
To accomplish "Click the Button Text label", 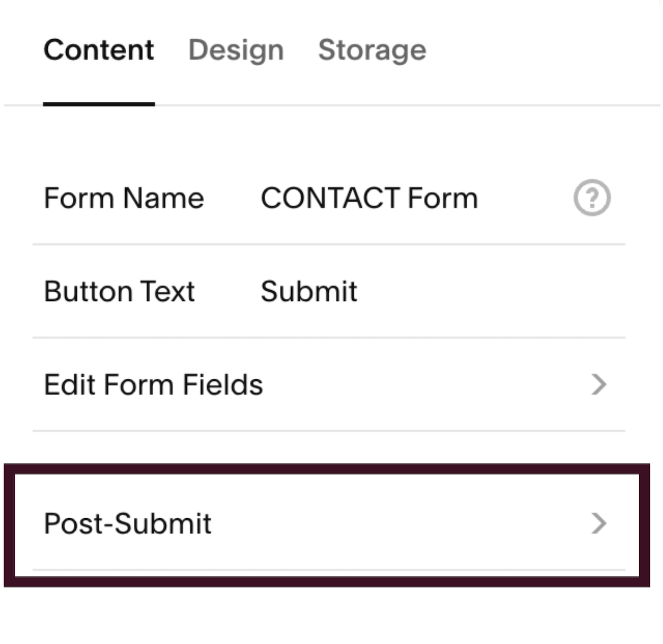I will tap(119, 291).
